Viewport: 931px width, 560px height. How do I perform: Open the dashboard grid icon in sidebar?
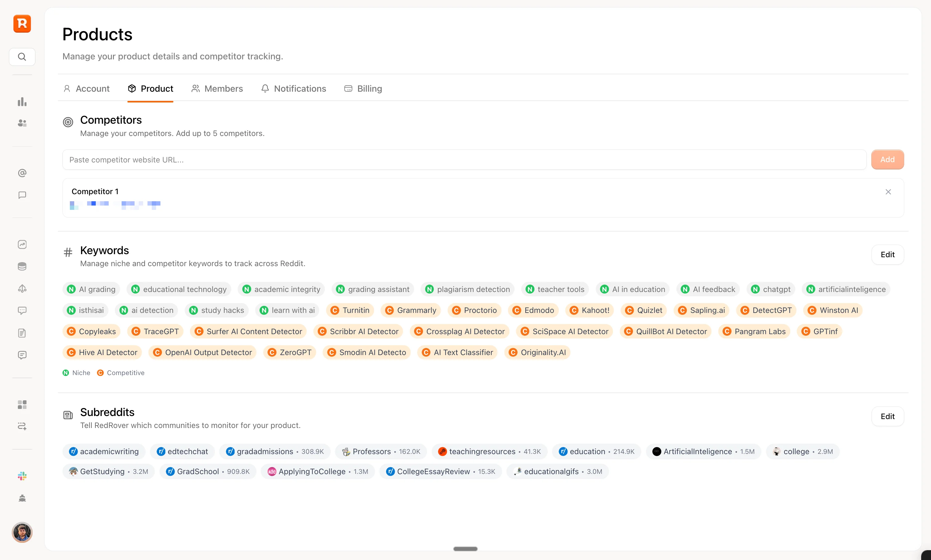(x=22, y=405)
